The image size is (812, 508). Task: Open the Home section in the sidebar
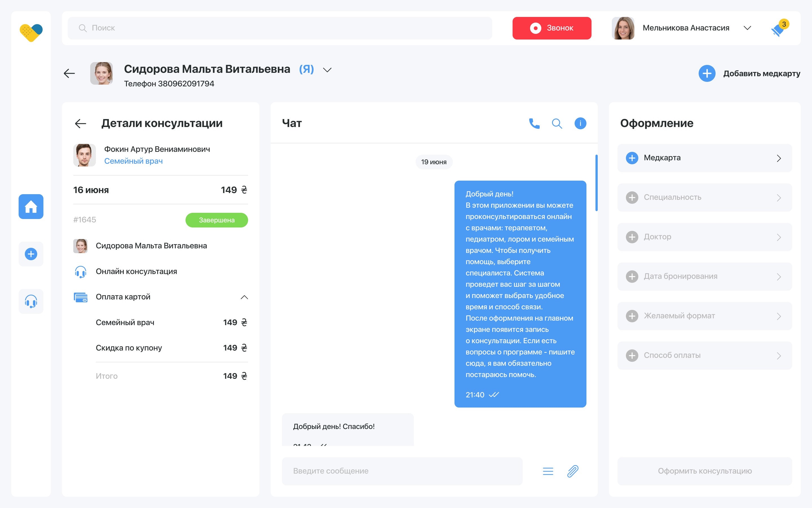click(31, 207)
